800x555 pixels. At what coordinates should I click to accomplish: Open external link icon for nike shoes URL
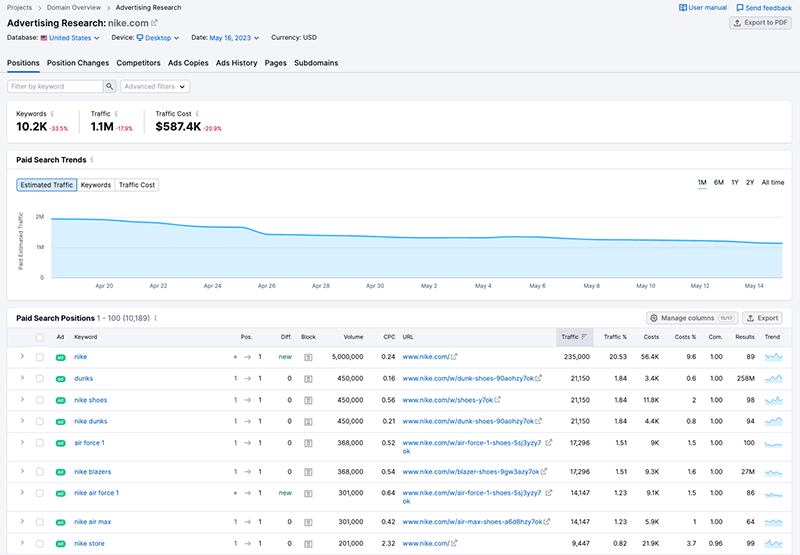click(x=497, y=400)
